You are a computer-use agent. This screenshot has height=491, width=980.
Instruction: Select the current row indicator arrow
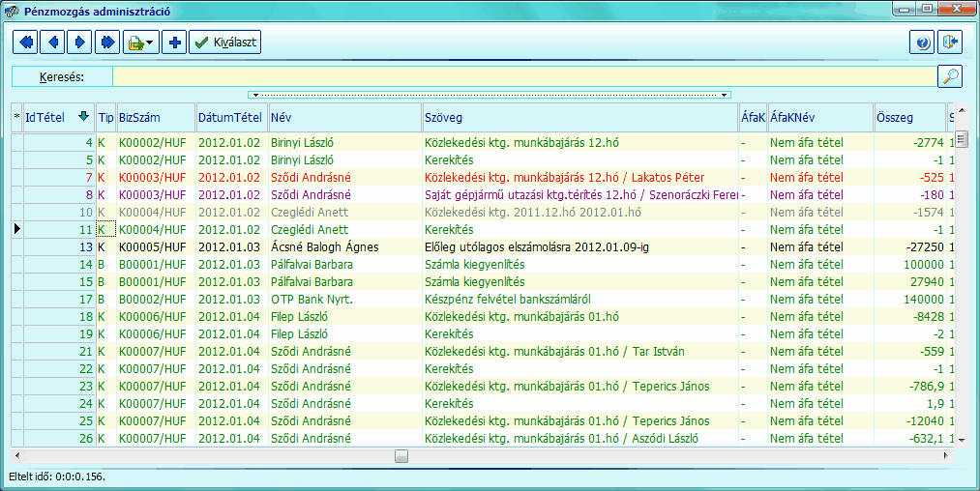(16, 229)
